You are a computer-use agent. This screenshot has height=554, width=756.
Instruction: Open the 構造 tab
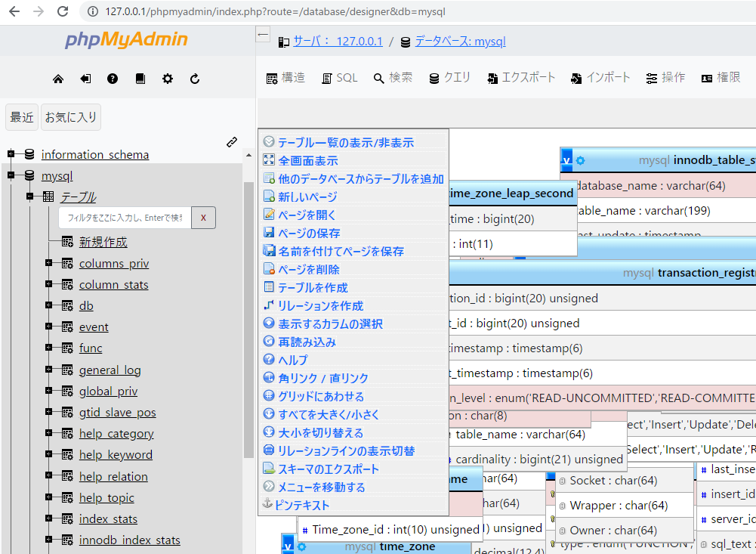[x=285, y=78]
